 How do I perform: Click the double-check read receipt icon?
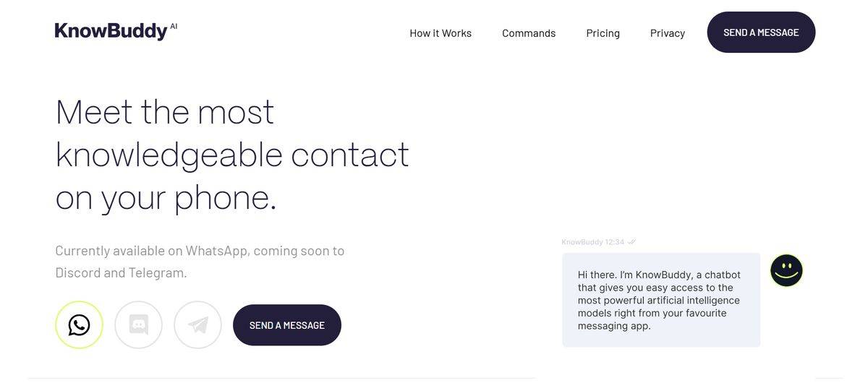click(632, 242)
